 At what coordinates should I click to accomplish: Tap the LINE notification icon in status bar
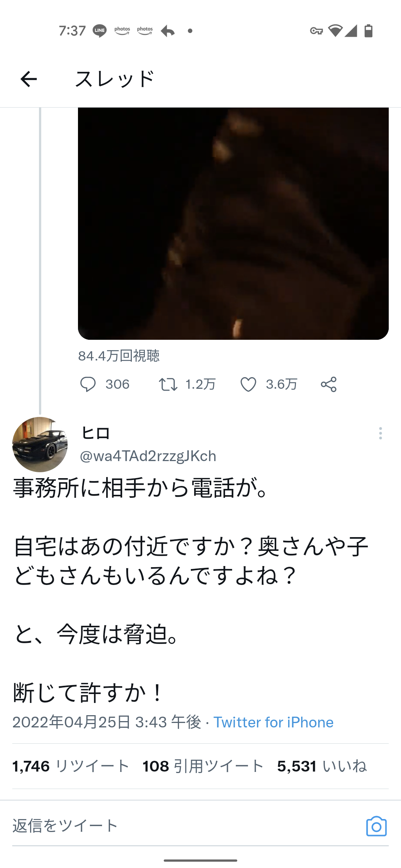click(x=100, y=30)
